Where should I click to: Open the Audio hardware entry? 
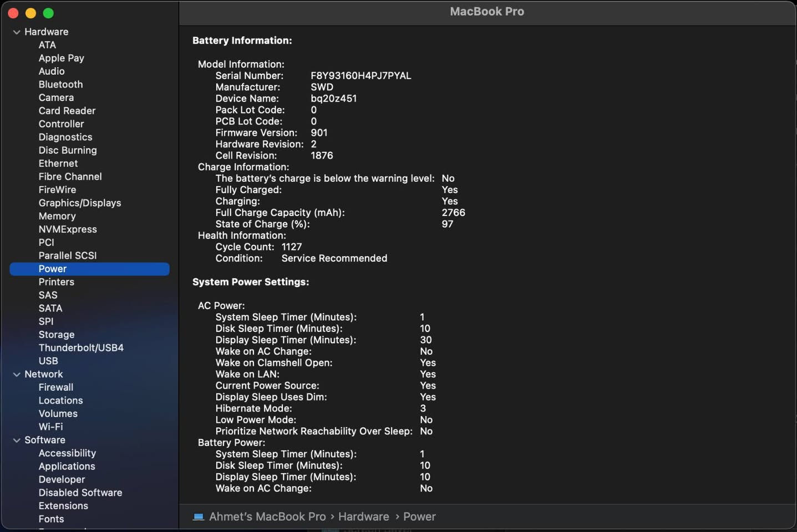(52, 71)
